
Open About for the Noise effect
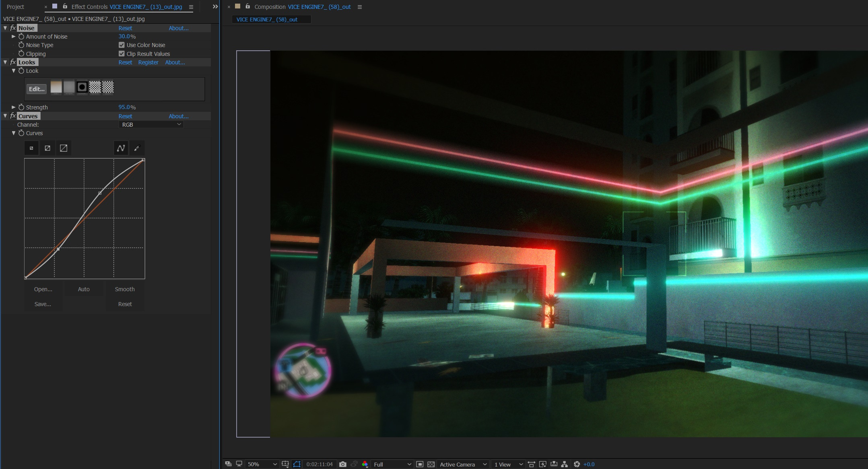point(179,28)
